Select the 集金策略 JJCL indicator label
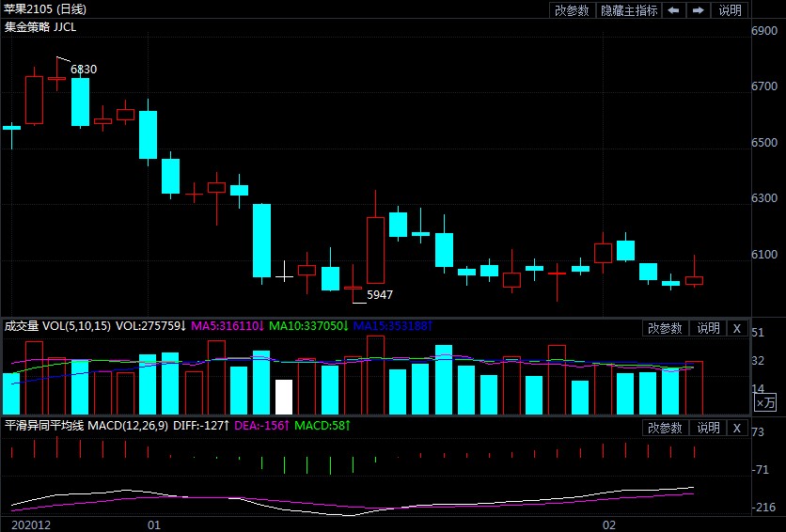 click(x=40, y=27)
